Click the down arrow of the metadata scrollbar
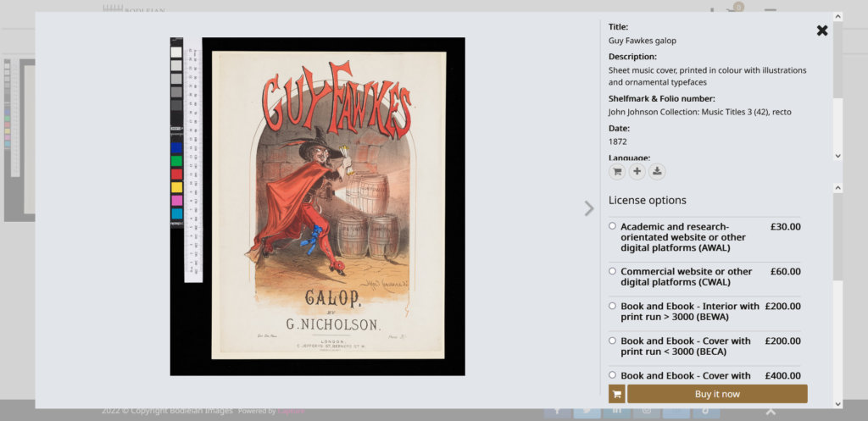The width and height of the screenshot is (868, 421). point(837,156)
